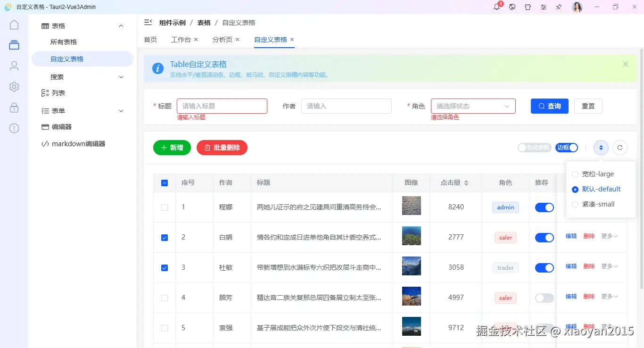Click the 批量删除 batch delete button
644x348 pixels.
pos(222,148)
